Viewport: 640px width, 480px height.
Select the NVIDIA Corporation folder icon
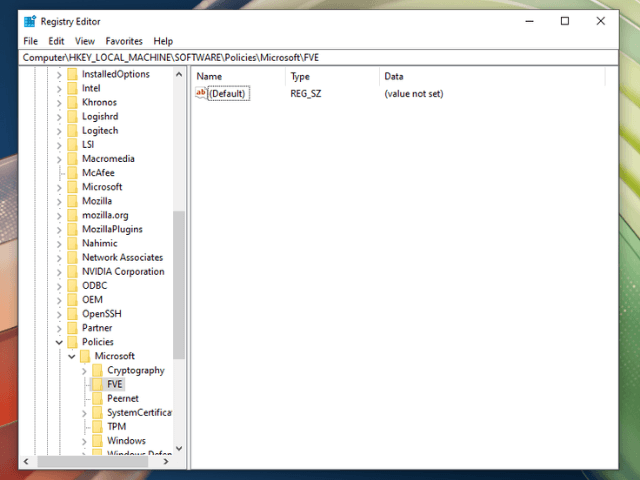click(72, 271)
